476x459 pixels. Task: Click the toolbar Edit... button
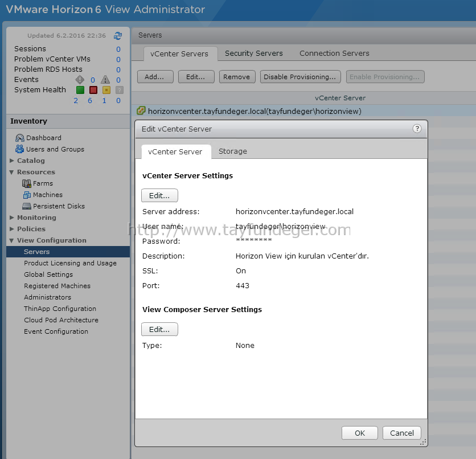click(196, 77)
